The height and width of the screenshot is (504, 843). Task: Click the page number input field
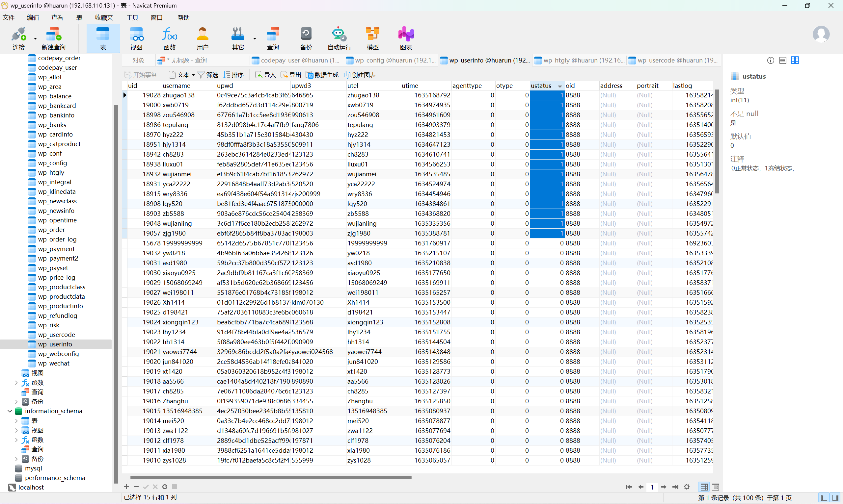pyautogui.click(x=652, y=487)
